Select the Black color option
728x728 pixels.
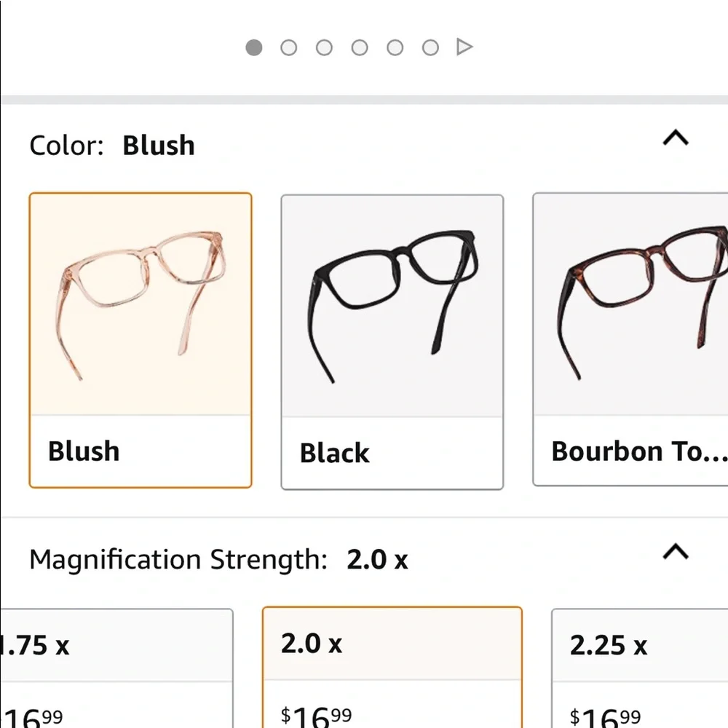click(x=392, y=339)
